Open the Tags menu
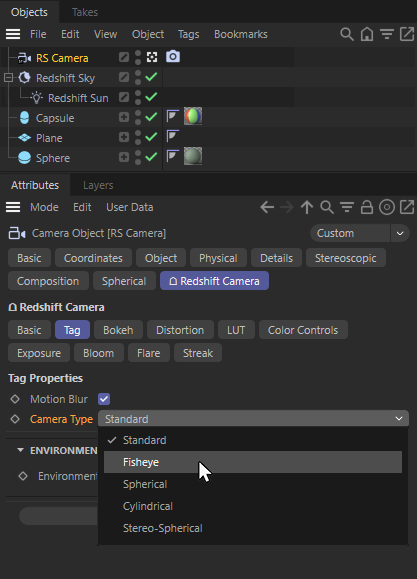 188,34
